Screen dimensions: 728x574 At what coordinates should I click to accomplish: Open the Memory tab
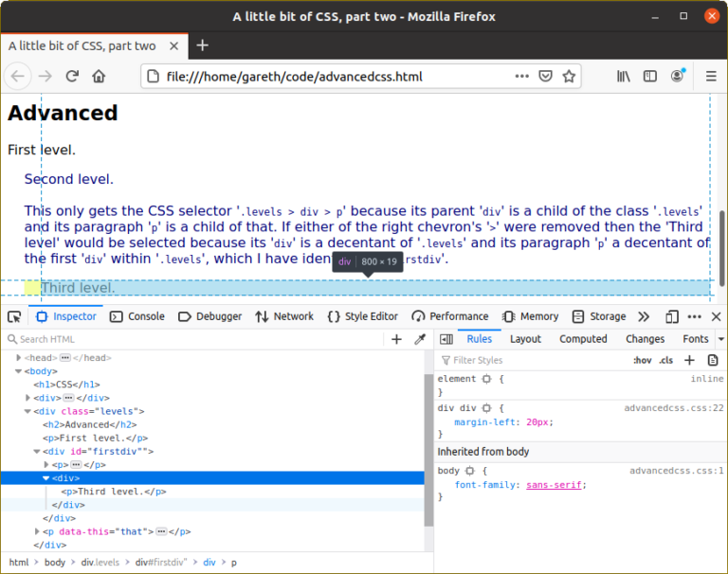[x=530, y=316]
